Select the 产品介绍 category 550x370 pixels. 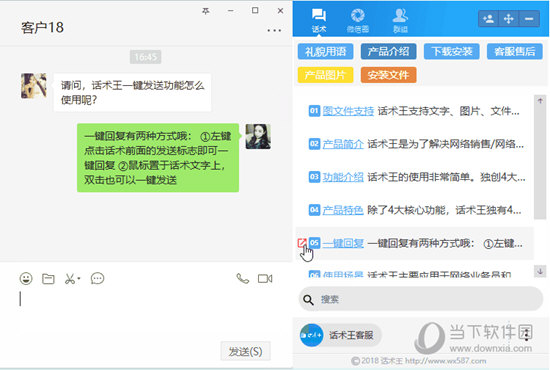(388, 52)
